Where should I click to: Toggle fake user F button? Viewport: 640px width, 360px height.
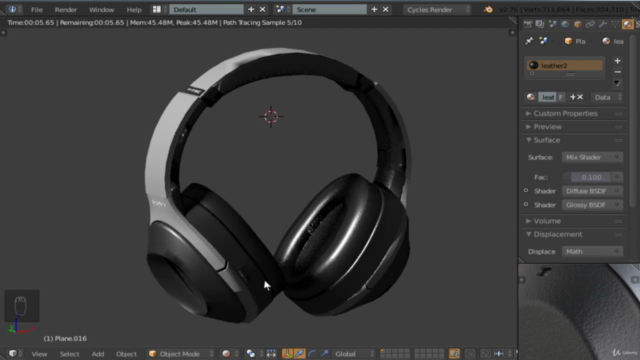[561, 97]
